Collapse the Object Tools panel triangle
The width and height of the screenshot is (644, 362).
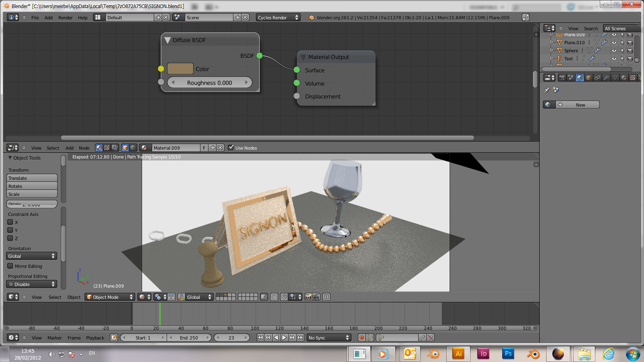(10, 158)
